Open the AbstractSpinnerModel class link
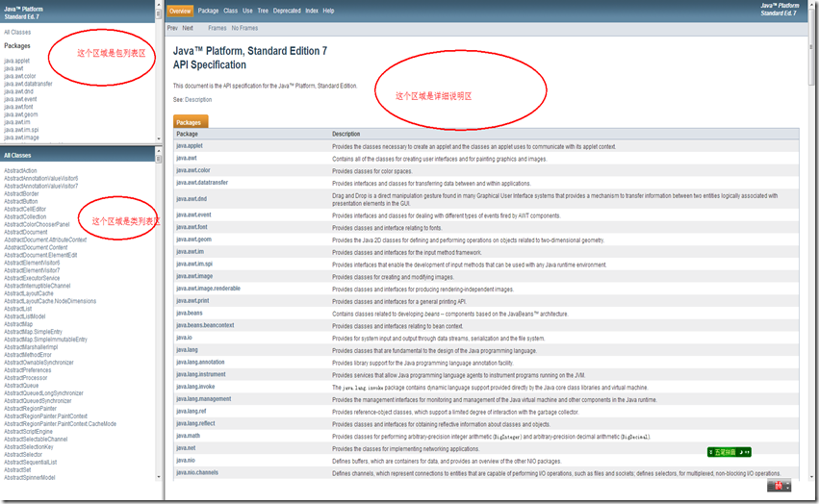 click(29, 478)
